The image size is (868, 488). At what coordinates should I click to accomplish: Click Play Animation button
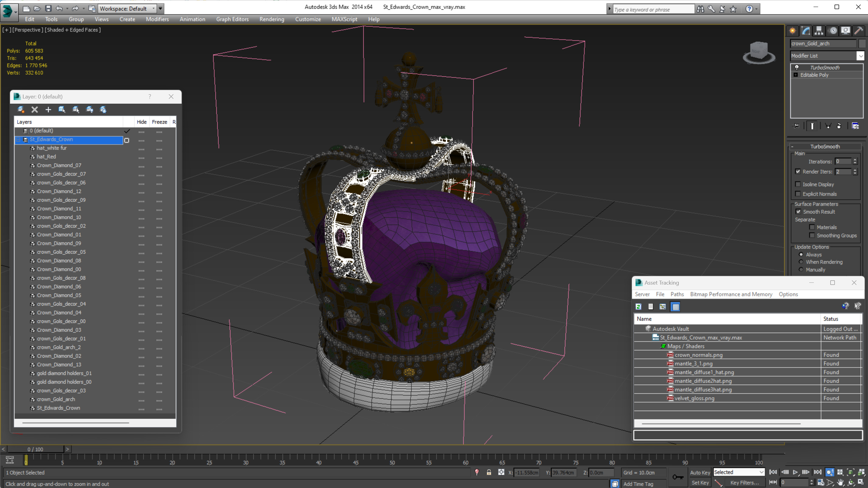795,472
